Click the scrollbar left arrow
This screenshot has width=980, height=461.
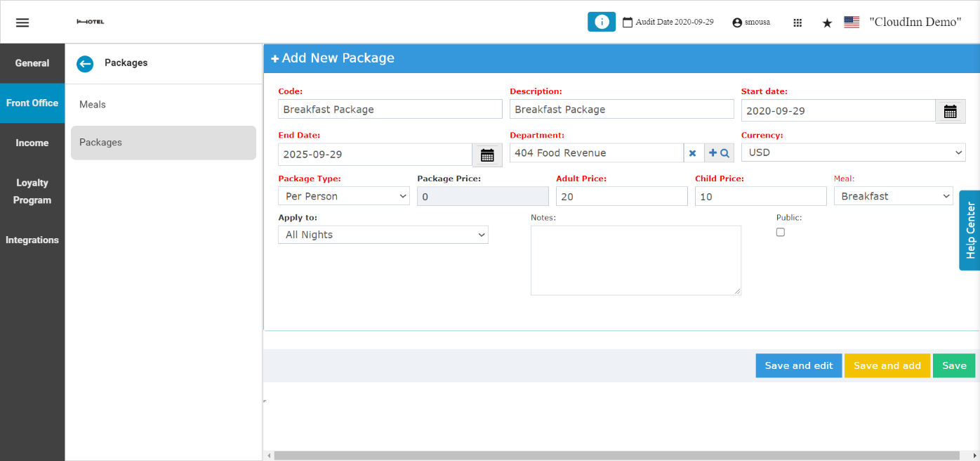(268, 455)
